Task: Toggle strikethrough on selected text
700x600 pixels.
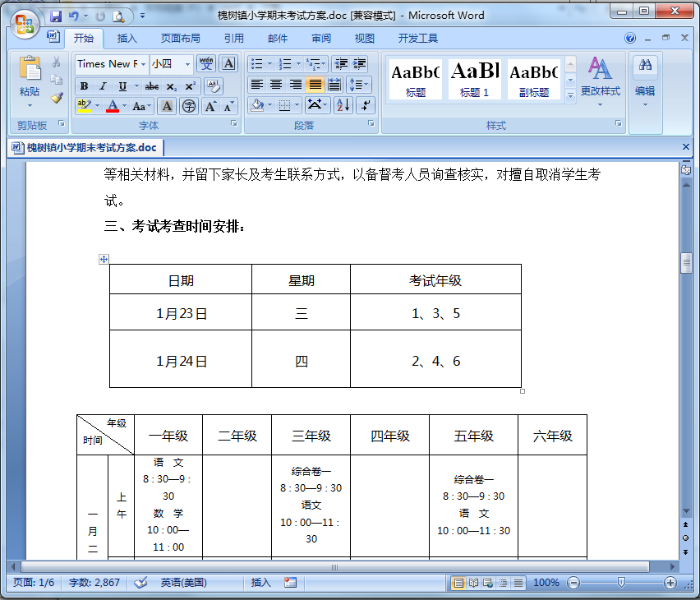Action: click(x=150, y=85)
